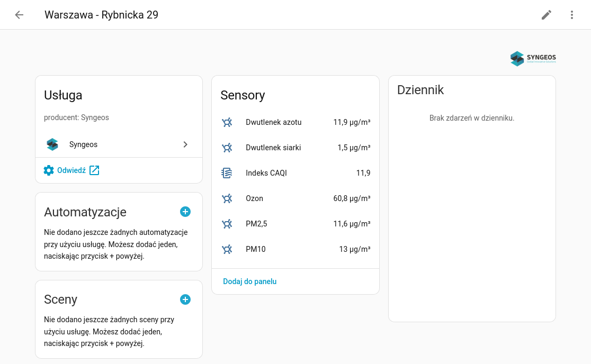591x364 pixels.
Task: Expand the Syngeos integration chevron
Action: 185,144
